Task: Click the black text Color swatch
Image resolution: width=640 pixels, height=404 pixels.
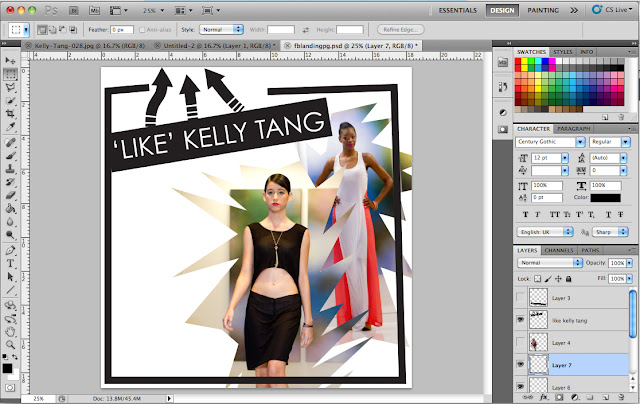Action: (x=607, y=197)
